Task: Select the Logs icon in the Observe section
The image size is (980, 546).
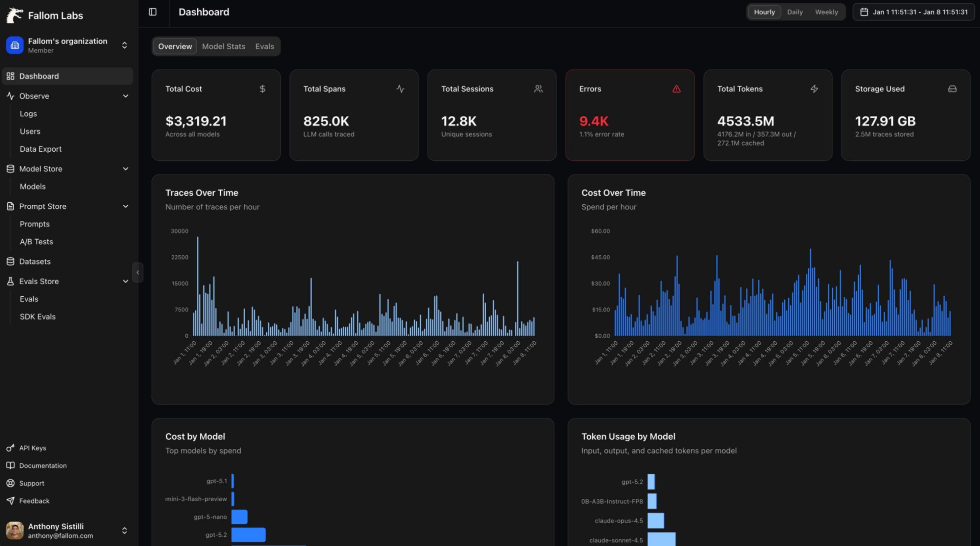Action: [x=28, y=114]
